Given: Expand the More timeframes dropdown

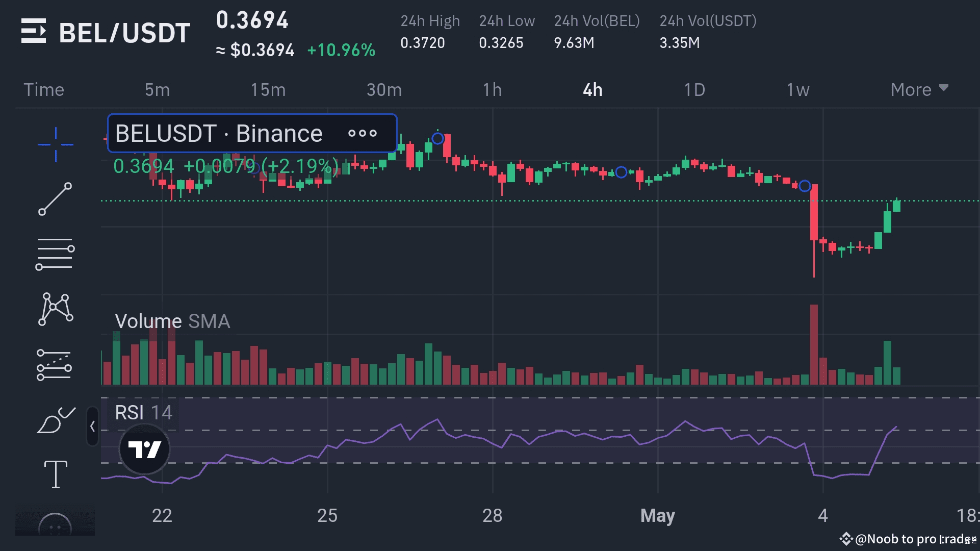Looking at the screenshot, I should [919, 90].
